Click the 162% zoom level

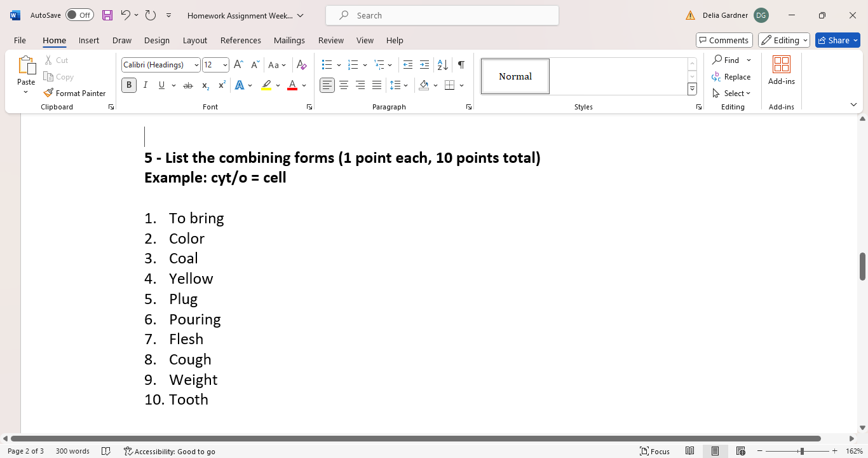(854, 451)
